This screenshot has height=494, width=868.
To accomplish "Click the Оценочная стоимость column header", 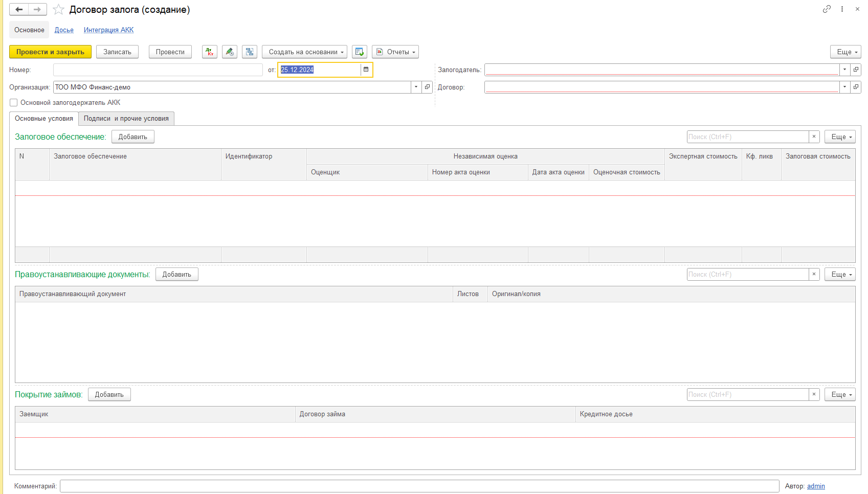I will click(x=627, y=172).
